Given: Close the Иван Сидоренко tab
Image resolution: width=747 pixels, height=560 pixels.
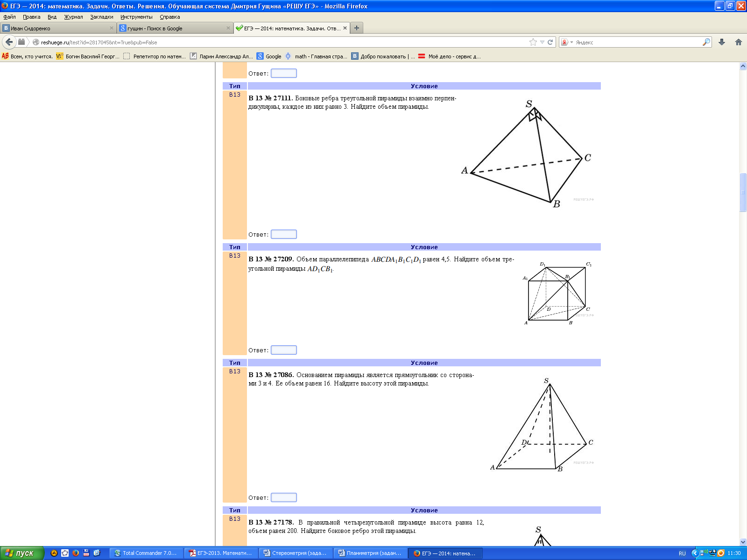Looking at the screenshot, I should pos(112,28).
